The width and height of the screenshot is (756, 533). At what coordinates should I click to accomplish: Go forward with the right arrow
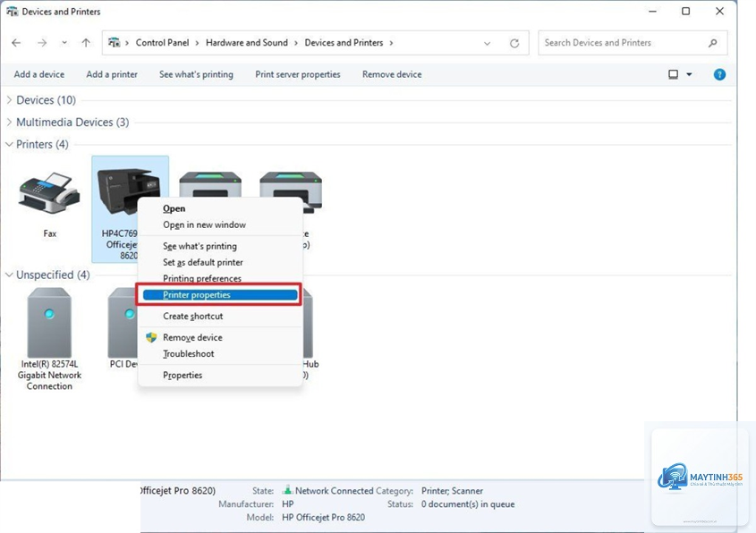(x=42, y=43)
